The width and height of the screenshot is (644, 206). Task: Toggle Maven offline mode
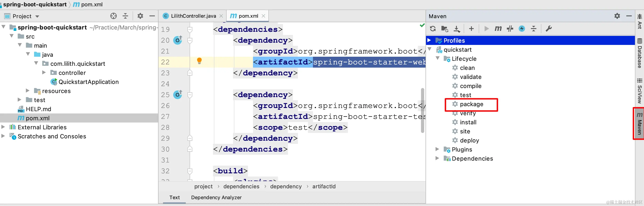click(x=510, y=29)
